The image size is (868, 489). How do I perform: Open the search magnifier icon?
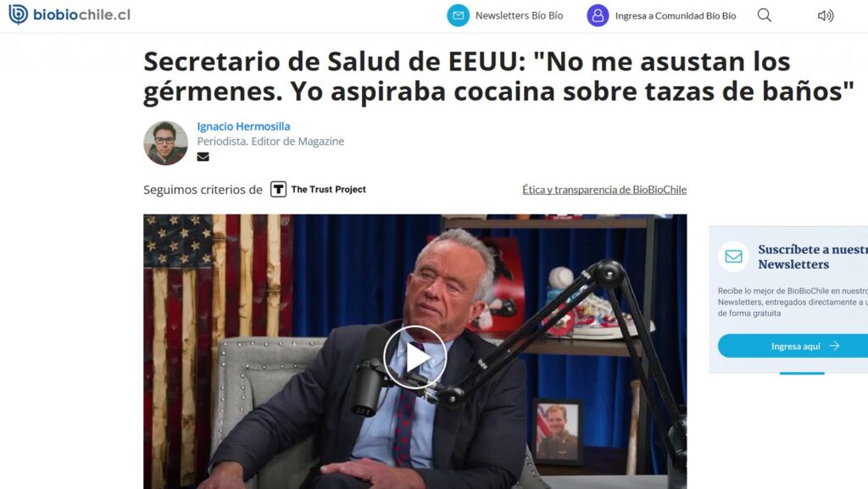(x=765, y=15)
